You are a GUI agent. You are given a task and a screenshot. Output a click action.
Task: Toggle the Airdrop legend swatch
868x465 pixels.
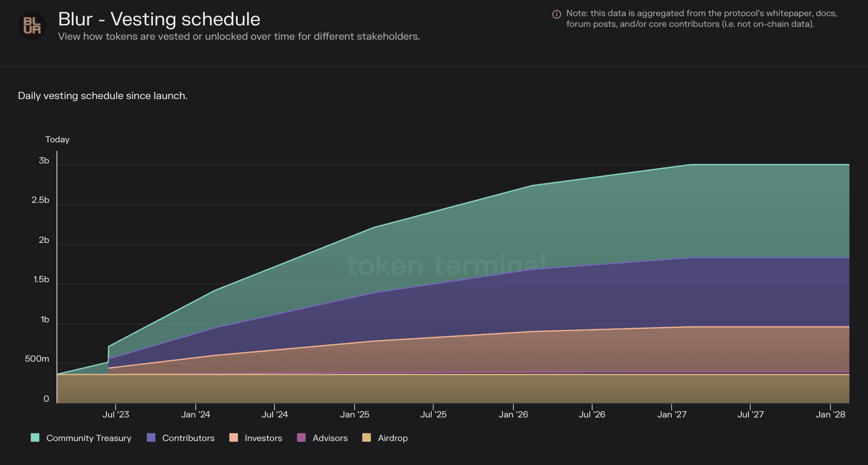(x=367, y=438)
